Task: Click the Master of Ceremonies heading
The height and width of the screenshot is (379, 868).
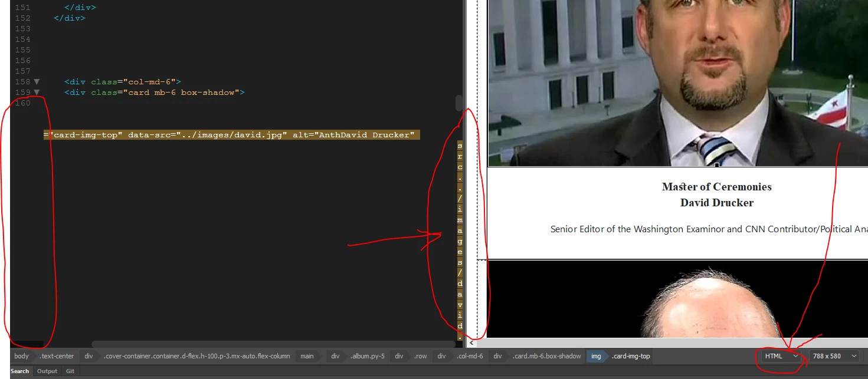Action: tap(717, 187)
